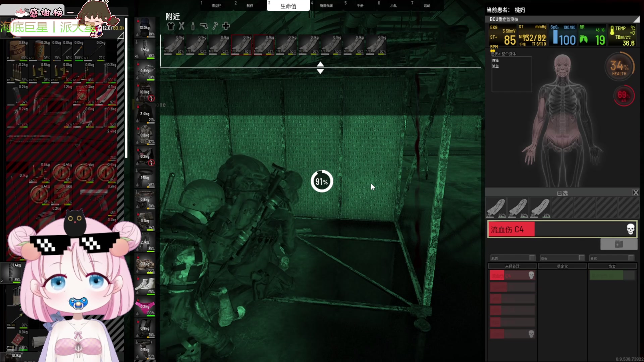Image resolution: width=644 pixels, height=362 pixels.
Task: Minimize the 感谢榜 overlay with minus
Action: click(70, 13)
